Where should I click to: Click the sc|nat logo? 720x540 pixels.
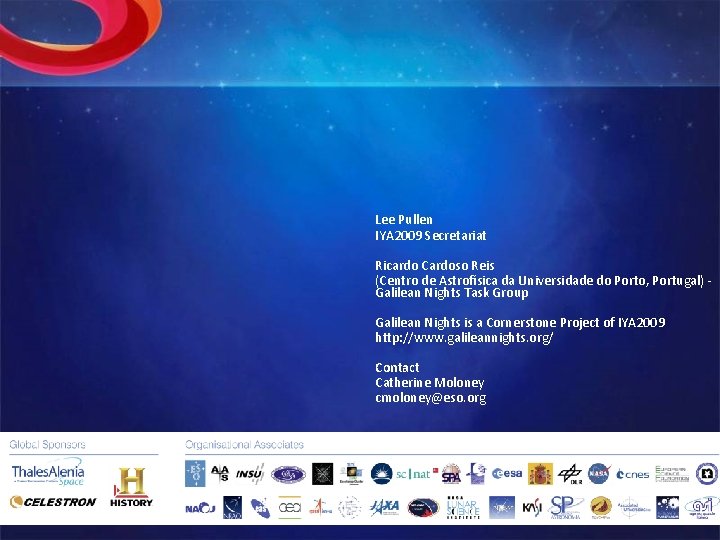tap(417, 474)
